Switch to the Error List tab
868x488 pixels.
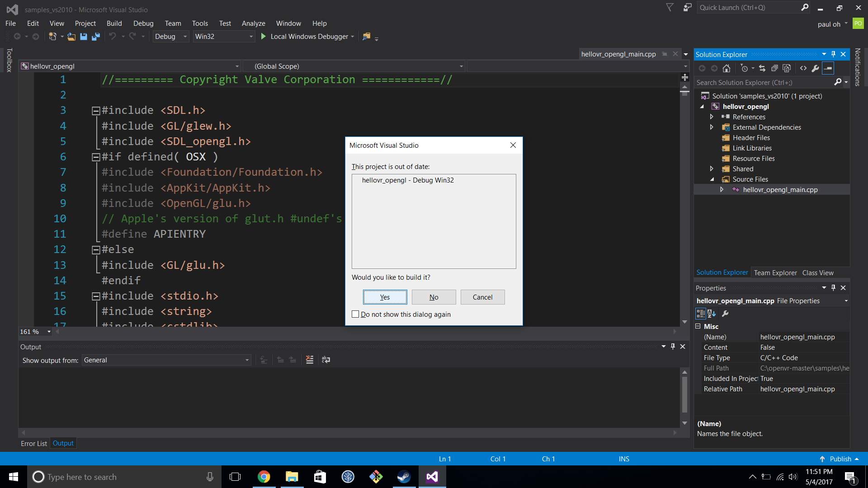coord(34,443)
